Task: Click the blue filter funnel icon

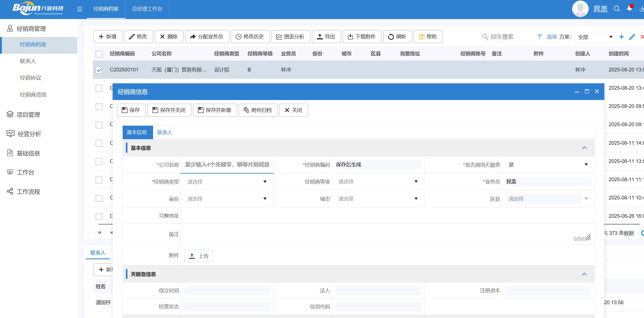Action: pyautogui.click(x=540, y=37)
